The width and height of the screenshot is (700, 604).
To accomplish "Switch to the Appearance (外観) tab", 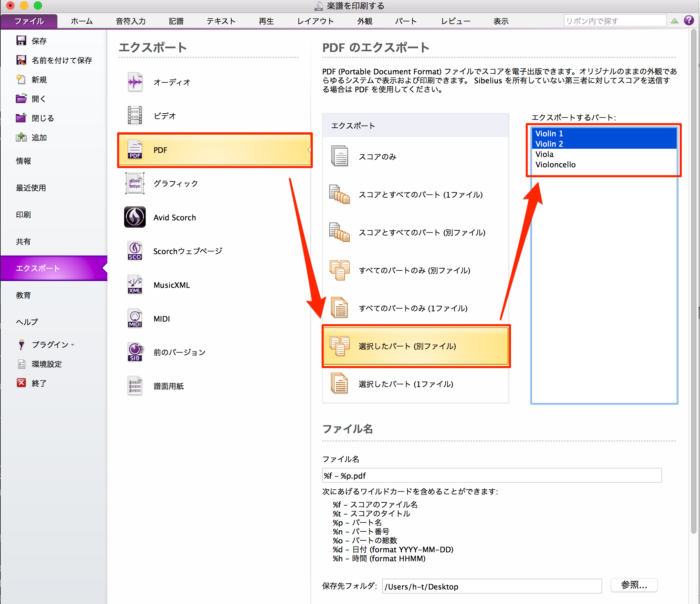I will click(x=365, y=21).
